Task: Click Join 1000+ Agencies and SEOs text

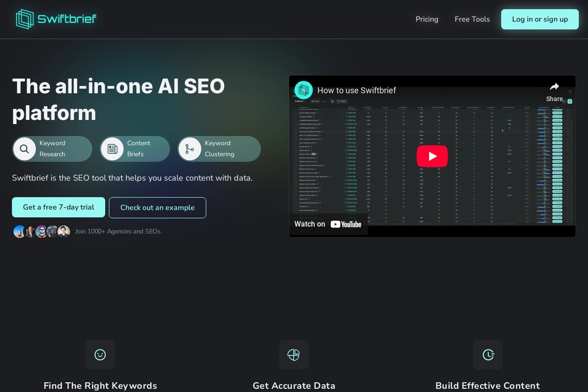Action: 118,232
